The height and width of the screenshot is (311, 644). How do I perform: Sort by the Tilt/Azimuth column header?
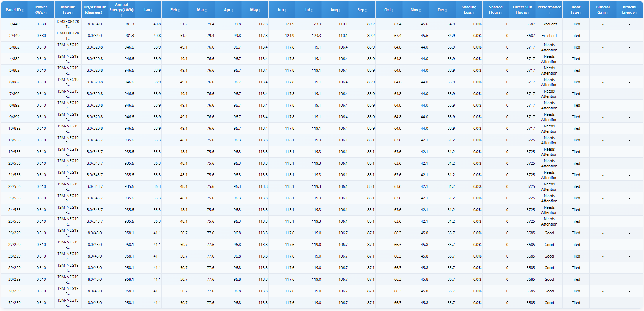95,9
